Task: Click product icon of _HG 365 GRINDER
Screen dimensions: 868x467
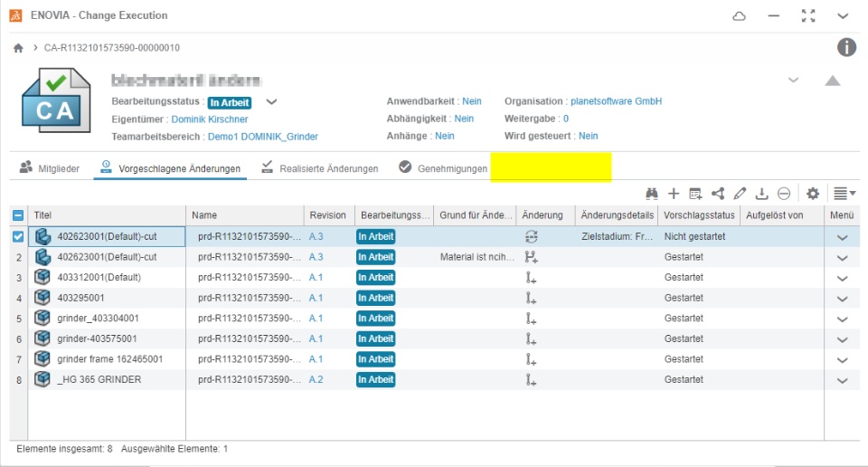Action: 42,379
